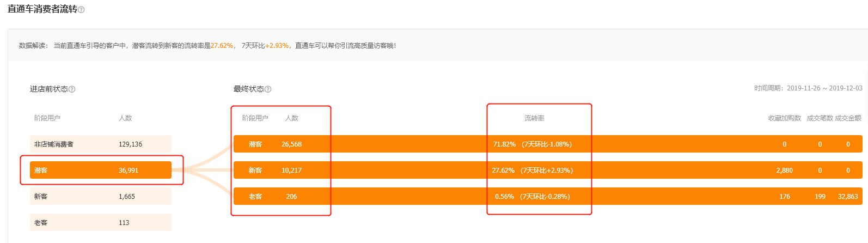
Task: Click the 成交金额 column header
Action: pyautogui.click(x=848, y=118)
